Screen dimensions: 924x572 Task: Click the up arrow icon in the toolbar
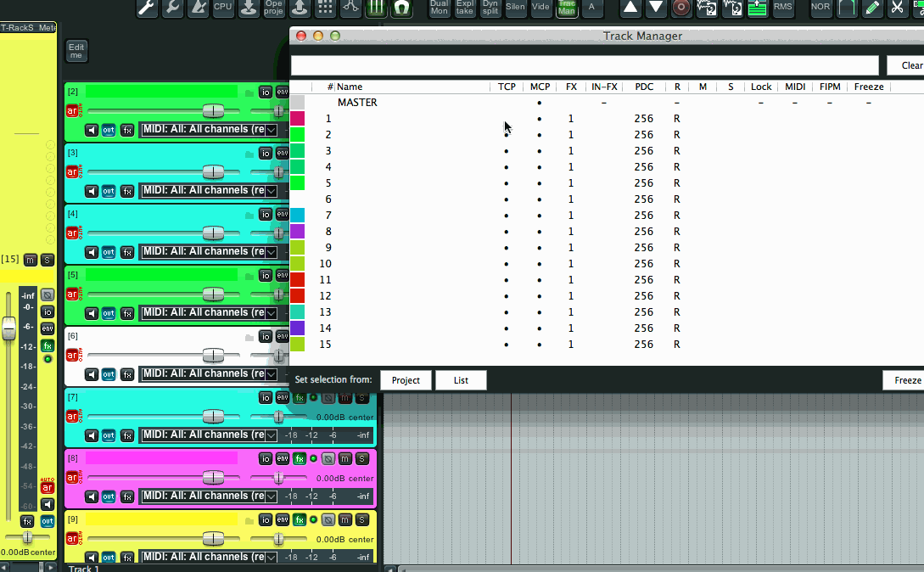coord(630,8)
